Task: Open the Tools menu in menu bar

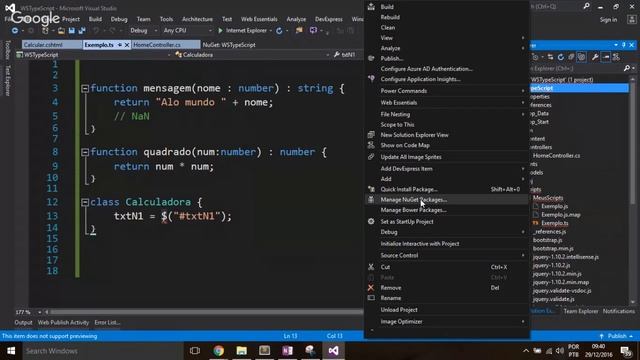Action: tap(166, 19)
